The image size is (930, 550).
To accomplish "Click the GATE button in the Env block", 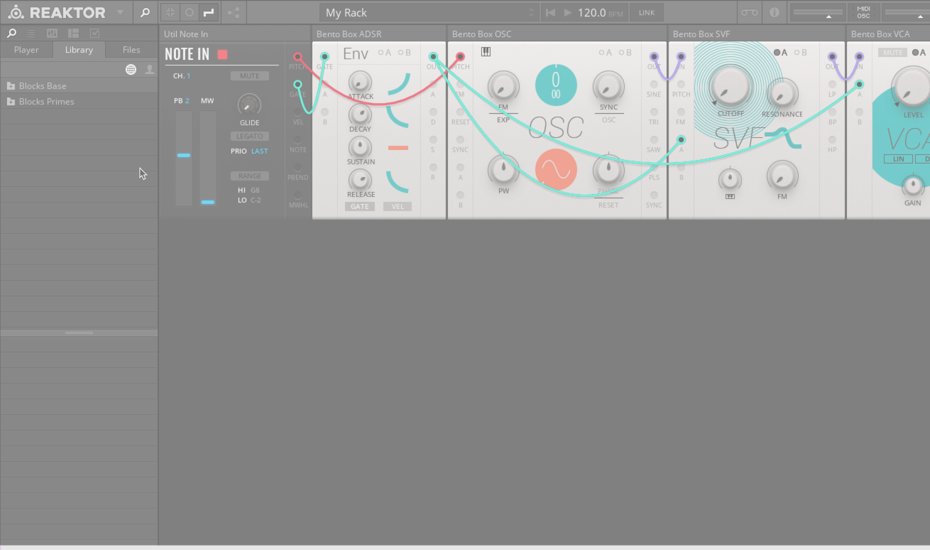I will (x=359, y=207).
